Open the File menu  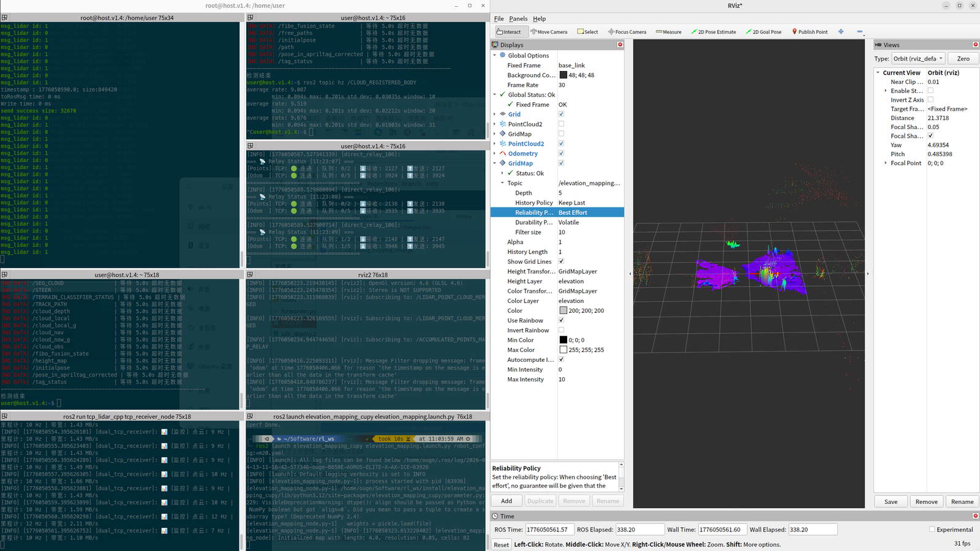499,19
